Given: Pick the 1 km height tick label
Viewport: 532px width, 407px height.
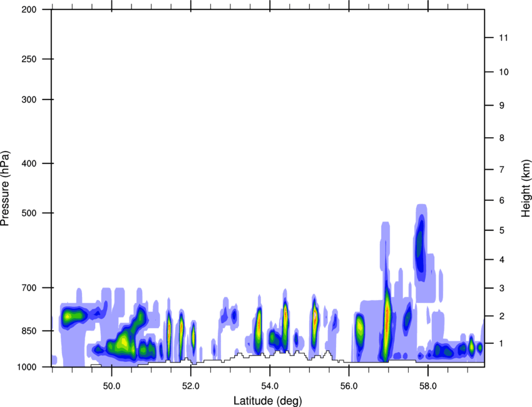Looking at the screenshot, I should click(x=502, y=344).
